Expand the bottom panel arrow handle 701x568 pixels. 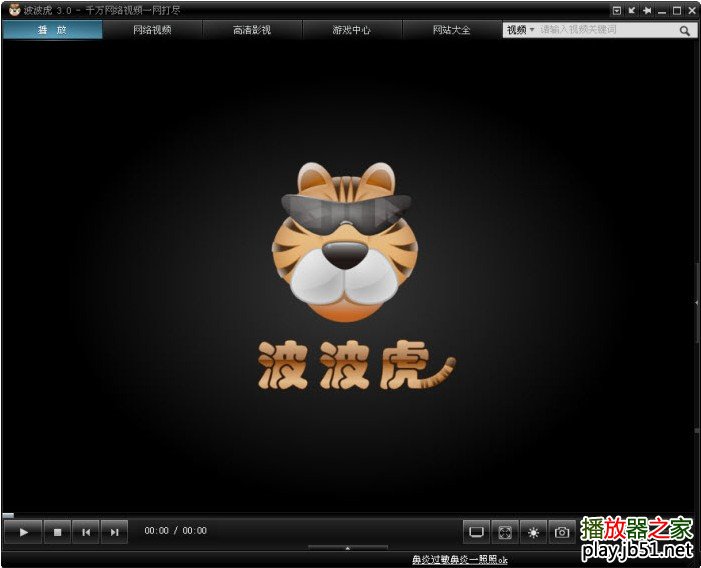(348, 547)
